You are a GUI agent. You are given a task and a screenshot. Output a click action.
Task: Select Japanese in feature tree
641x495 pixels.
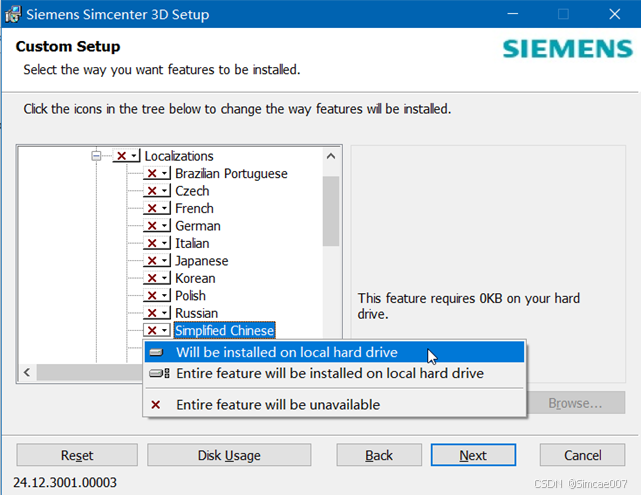(x=202, y=261)
